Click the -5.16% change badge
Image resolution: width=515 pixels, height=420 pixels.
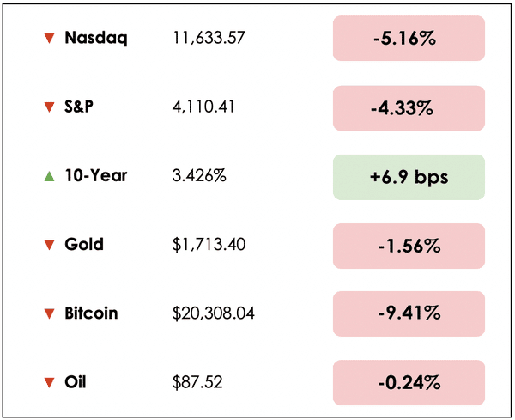point(409,39)
